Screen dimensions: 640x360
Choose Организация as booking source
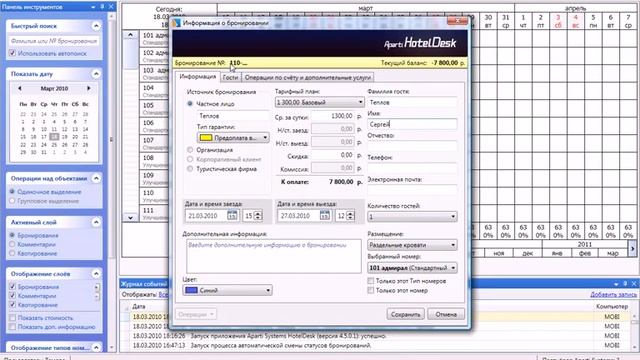tap(190, 150)
